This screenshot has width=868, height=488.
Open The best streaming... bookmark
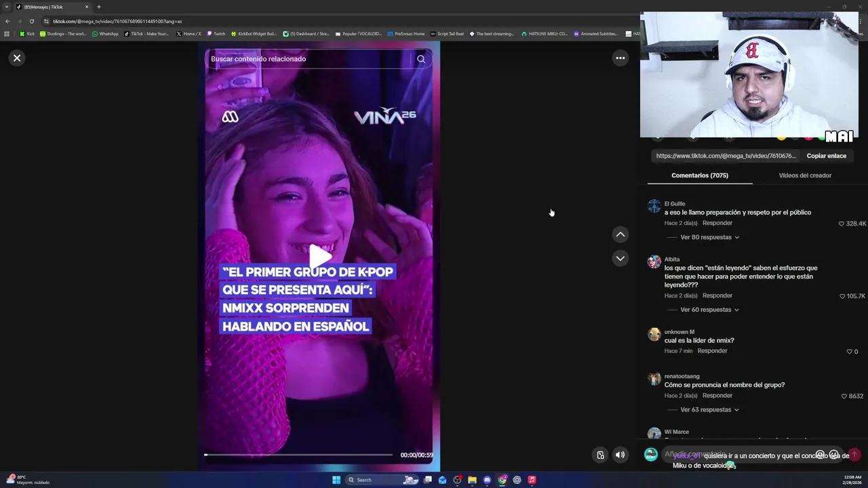(x=492, y=34)
